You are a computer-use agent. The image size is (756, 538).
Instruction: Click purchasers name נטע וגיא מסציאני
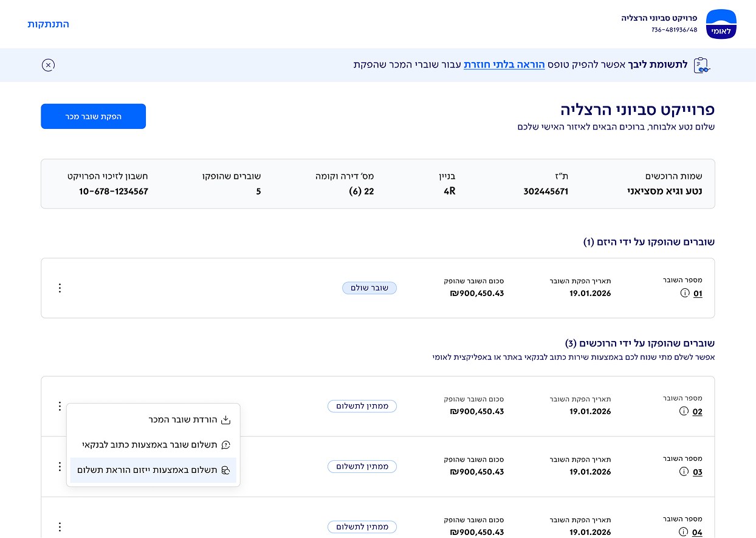click(x=665, y=191)
